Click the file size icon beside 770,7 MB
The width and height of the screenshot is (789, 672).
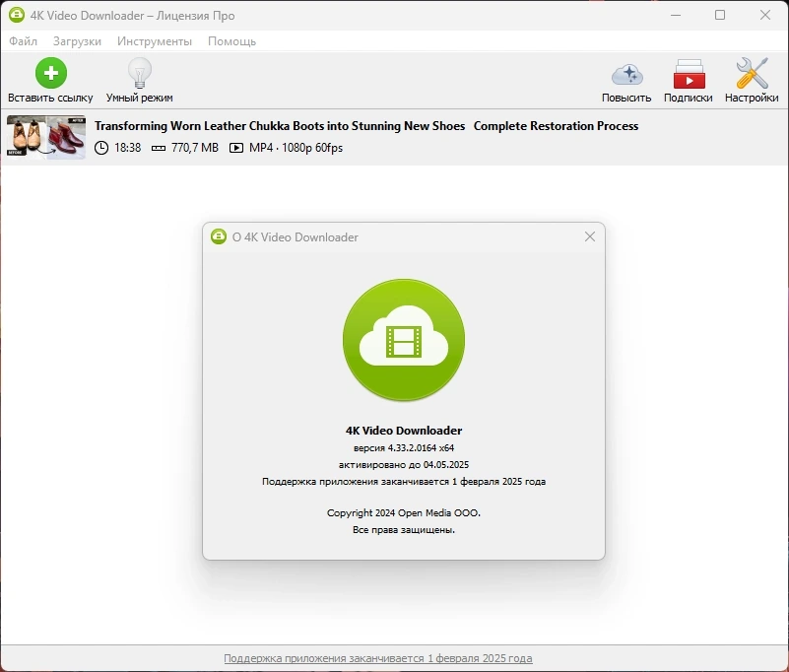pos(159,148)
